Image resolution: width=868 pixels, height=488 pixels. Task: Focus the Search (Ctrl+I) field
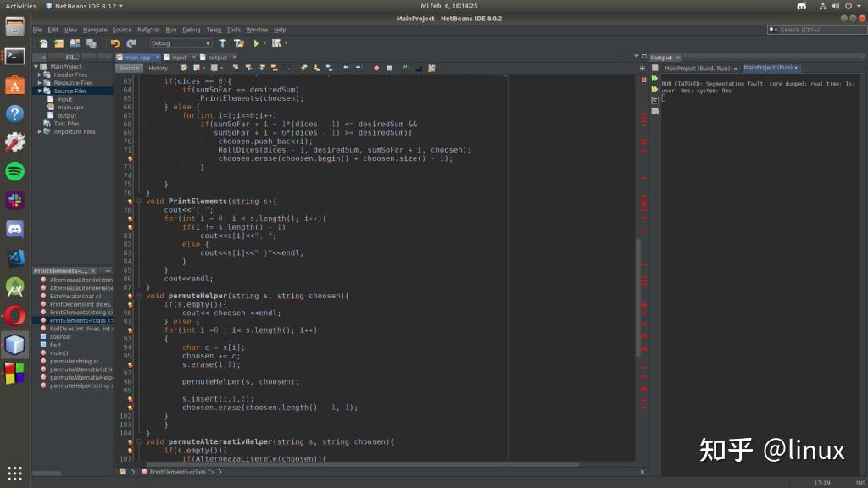(818, 30)
